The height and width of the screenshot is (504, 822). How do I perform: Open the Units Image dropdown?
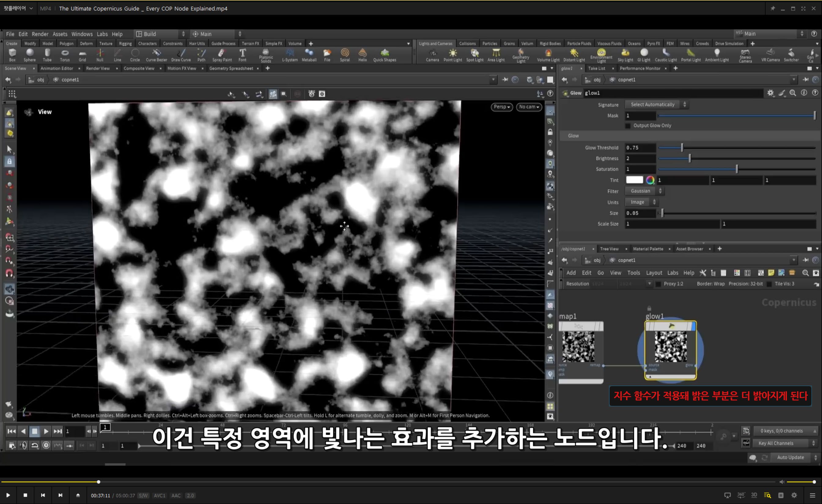click(x=642, y=202)
